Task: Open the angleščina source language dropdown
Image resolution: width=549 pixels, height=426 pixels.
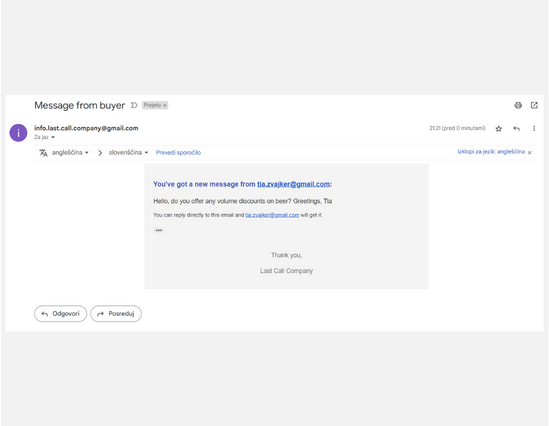Action: tap(70, 153)
